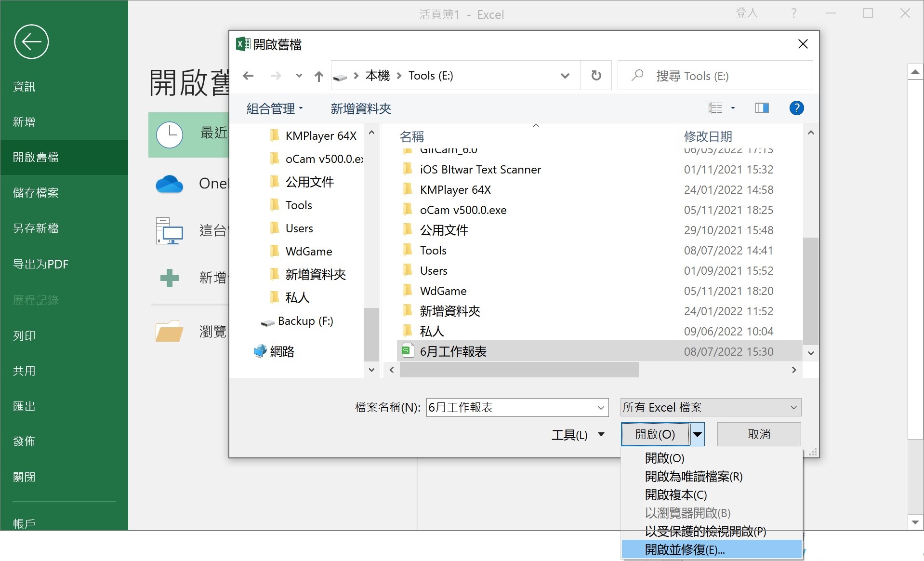This screenshot has width=924, height=561.
Task: Select 列印 in backstage sidebar
Action: [x=64, y=335]
